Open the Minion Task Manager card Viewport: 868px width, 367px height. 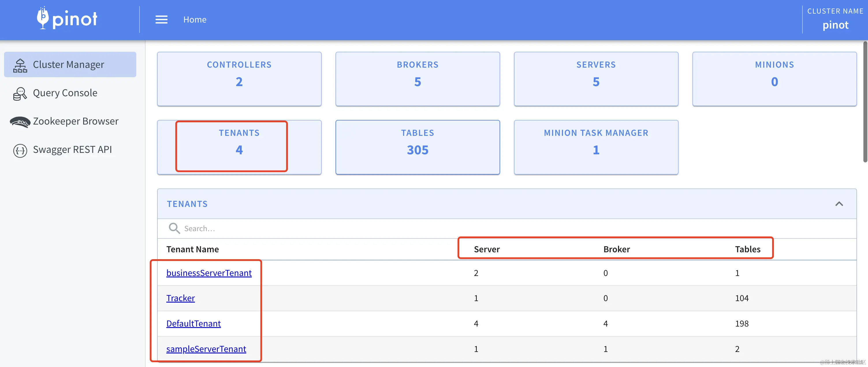(x=596, y=147)
